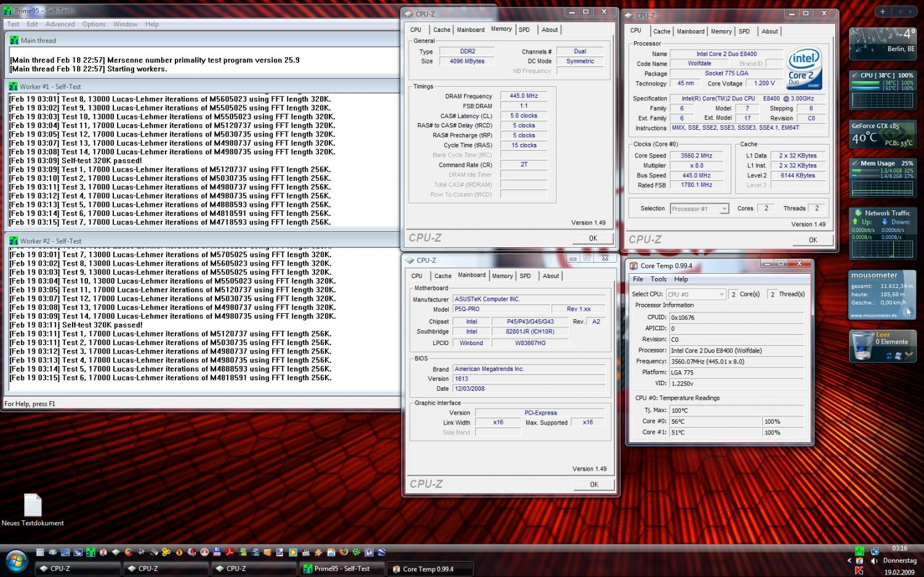Open the Window menu in Prime95
Viewport: 924px width, 577px height.
125,24
